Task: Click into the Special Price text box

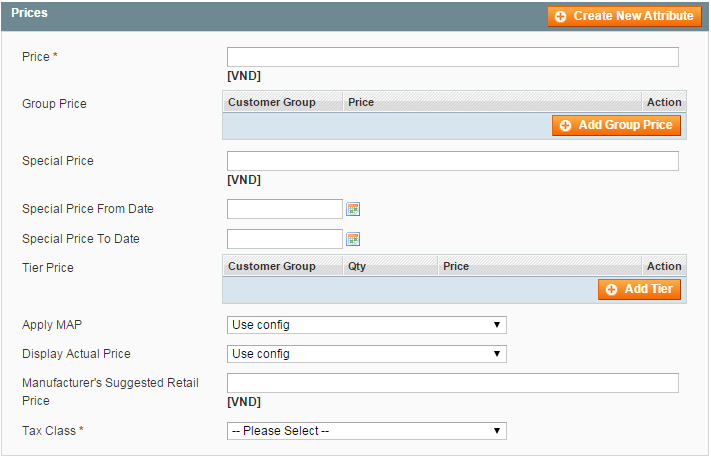Action: tap(452, 161)
